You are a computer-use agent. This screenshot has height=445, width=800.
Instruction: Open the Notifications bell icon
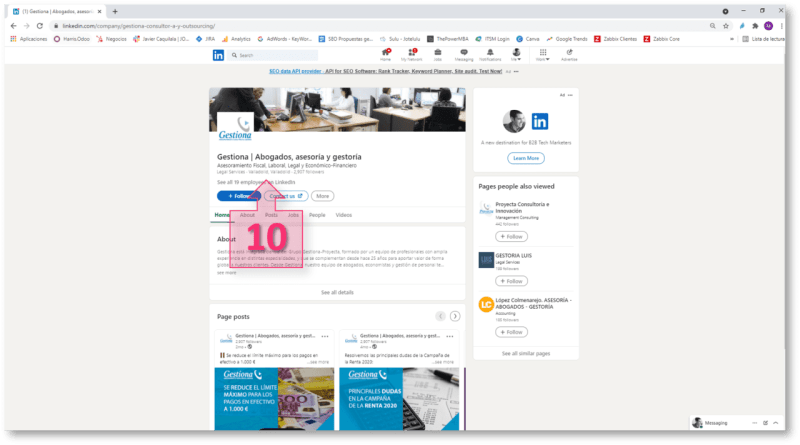click(490, 55)
